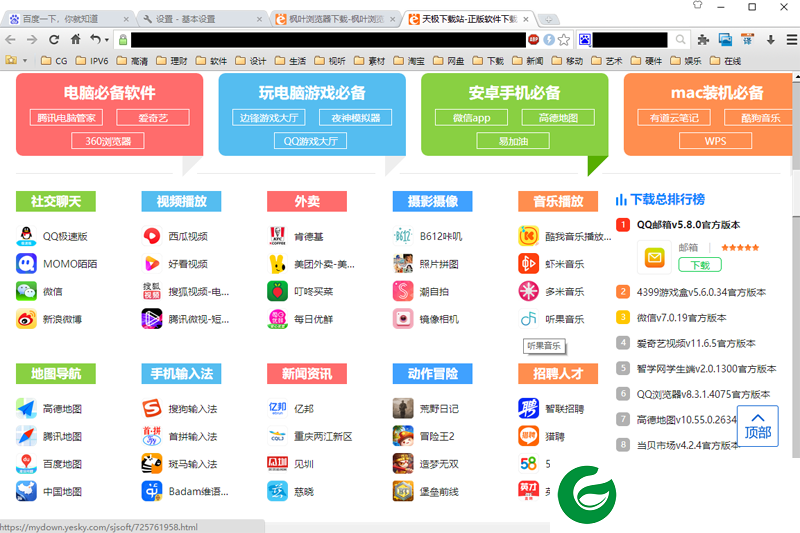
Task: Open the 堡垒前线 link
Action: (439, 492)
